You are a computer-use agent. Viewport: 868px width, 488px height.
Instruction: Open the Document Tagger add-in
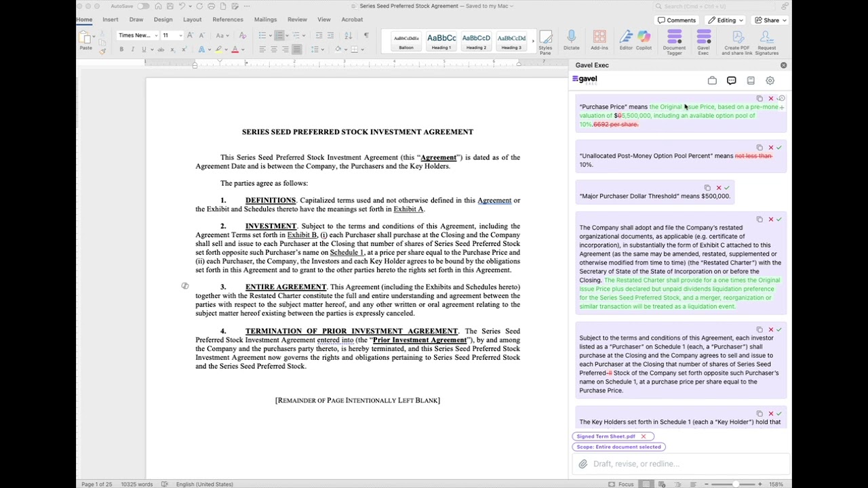coord(674,41)
